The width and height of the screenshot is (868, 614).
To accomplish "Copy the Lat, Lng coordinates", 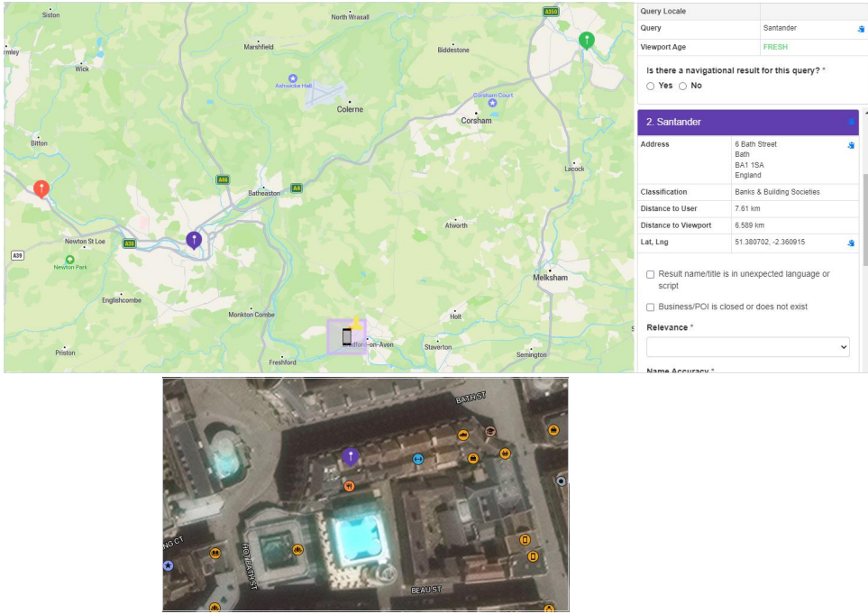I will [x=851, y=243].
